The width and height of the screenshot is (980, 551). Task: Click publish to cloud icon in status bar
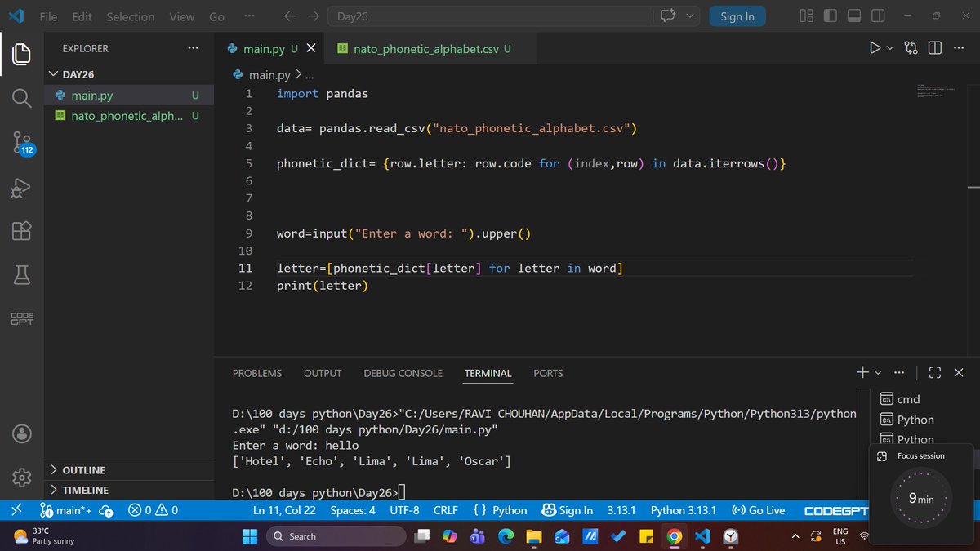105,510
